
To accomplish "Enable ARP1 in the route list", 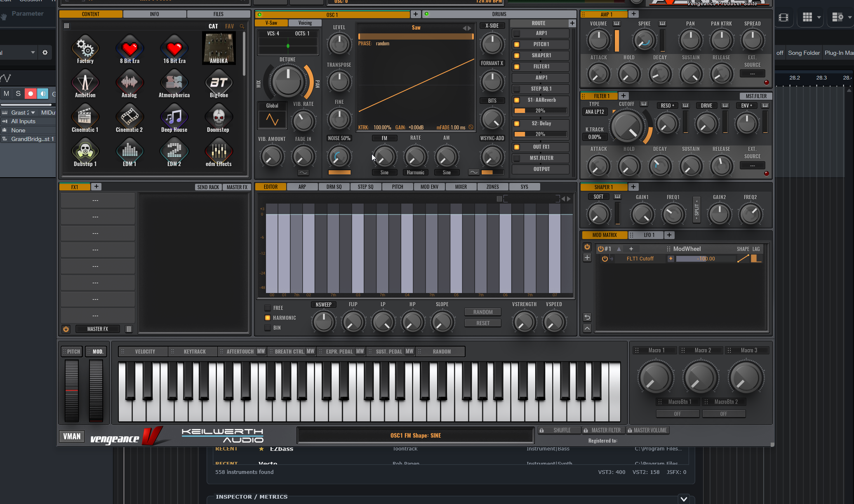I will point(517,33).
